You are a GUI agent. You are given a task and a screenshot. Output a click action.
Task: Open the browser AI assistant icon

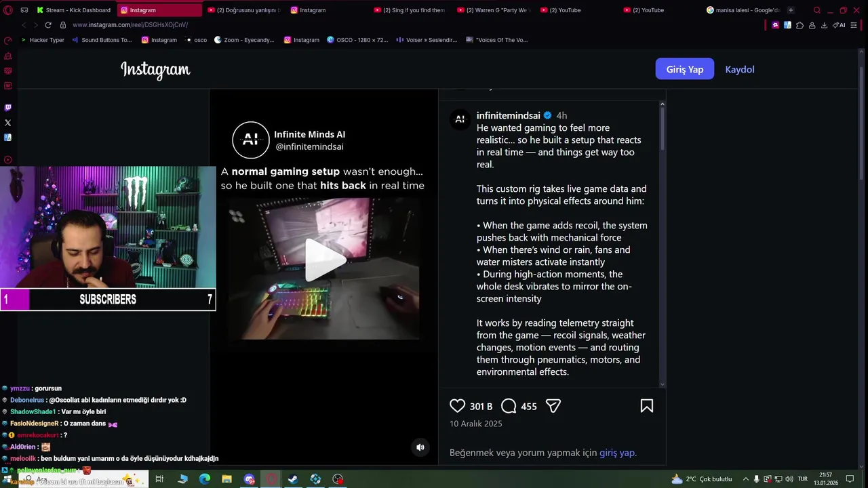coord(840,25)
